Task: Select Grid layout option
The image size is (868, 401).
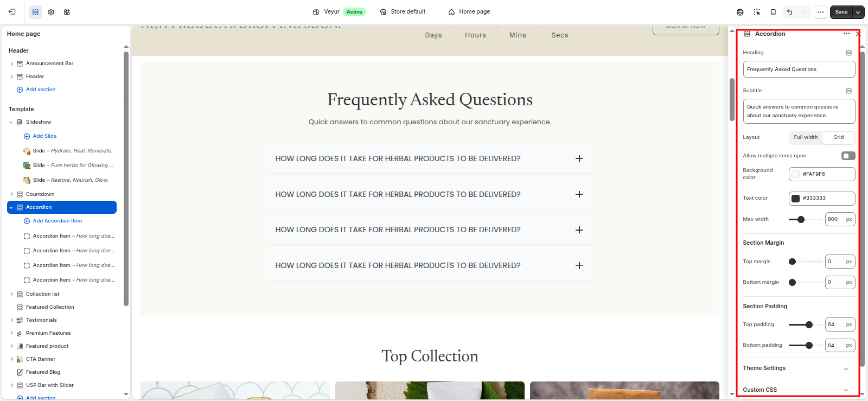Action: pyautogui.click(x=838, y=137)
